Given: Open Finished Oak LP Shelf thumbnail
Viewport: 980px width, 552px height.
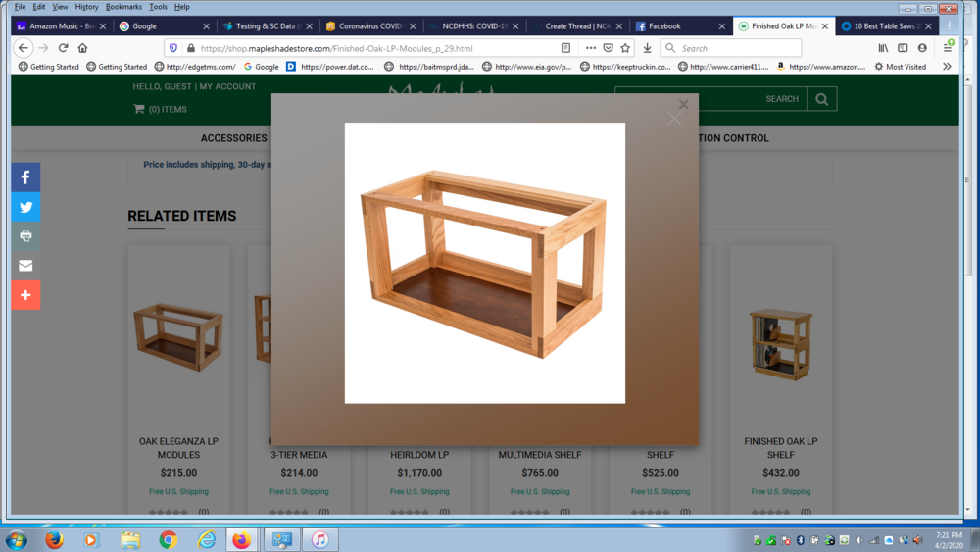Looking at the screenshot, I should (x=781, y=344).
